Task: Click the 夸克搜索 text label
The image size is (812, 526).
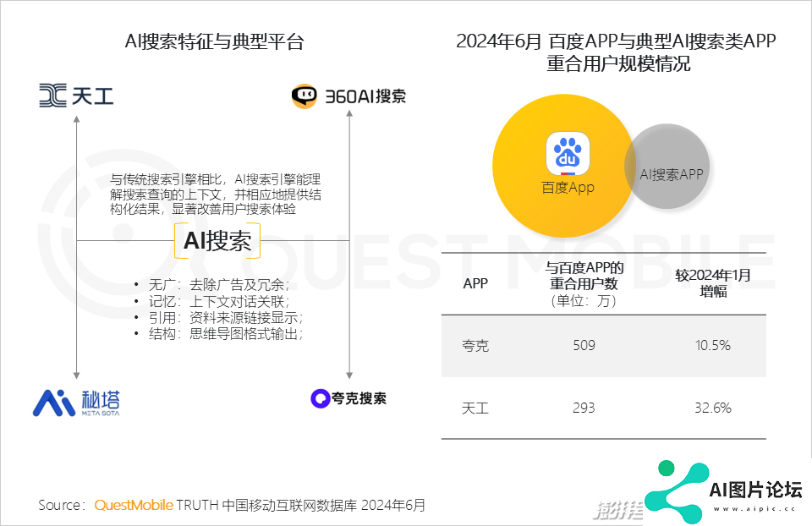Action: [x=359, y=398]
